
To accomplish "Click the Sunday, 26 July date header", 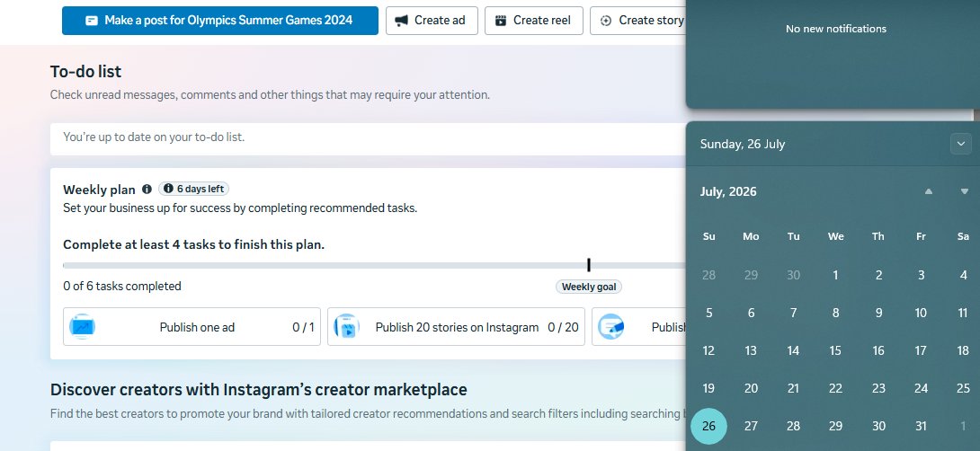I will pyautogui.click(x=743, y=145).
